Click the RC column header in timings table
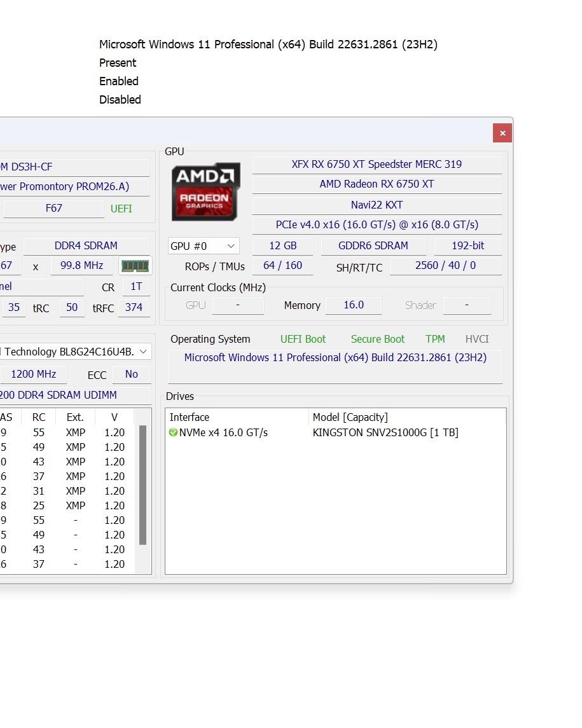Image resolution: width=582 pixels, height=728 pixels. point(39,417)
